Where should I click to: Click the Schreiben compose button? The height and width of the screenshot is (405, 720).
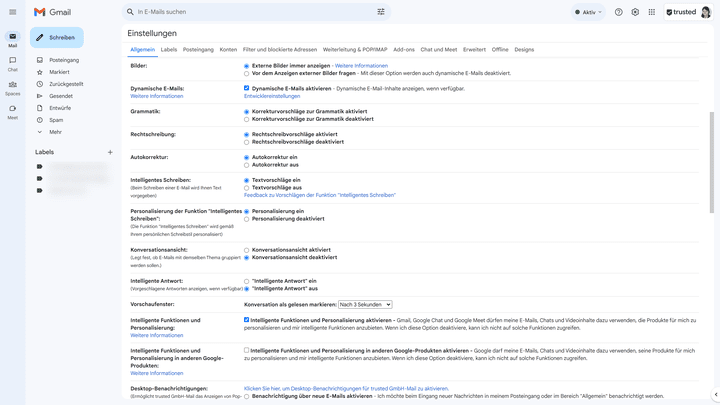[57, 38]
